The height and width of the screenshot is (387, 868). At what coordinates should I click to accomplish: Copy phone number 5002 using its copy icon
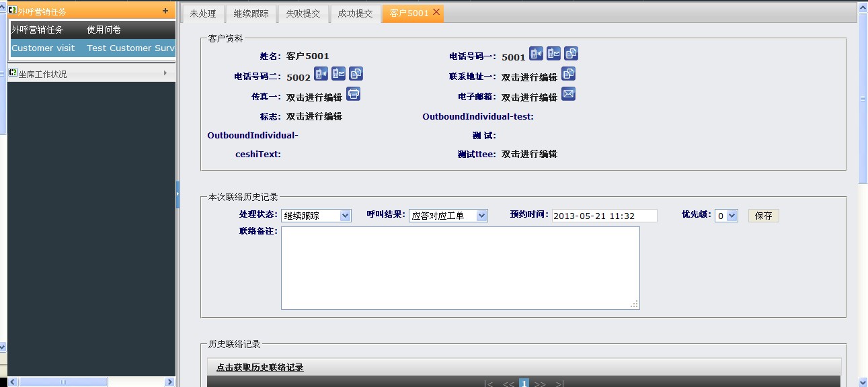pos(356,74)
